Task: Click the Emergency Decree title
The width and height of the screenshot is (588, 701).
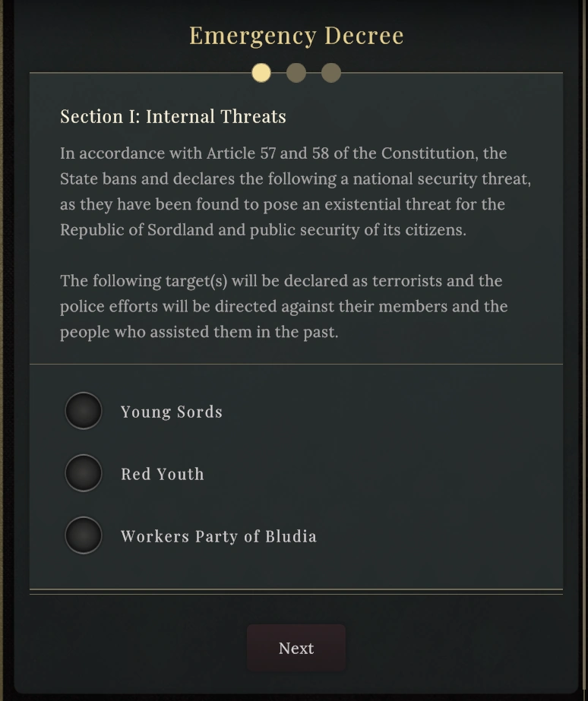Action: [x=296, y=35]
